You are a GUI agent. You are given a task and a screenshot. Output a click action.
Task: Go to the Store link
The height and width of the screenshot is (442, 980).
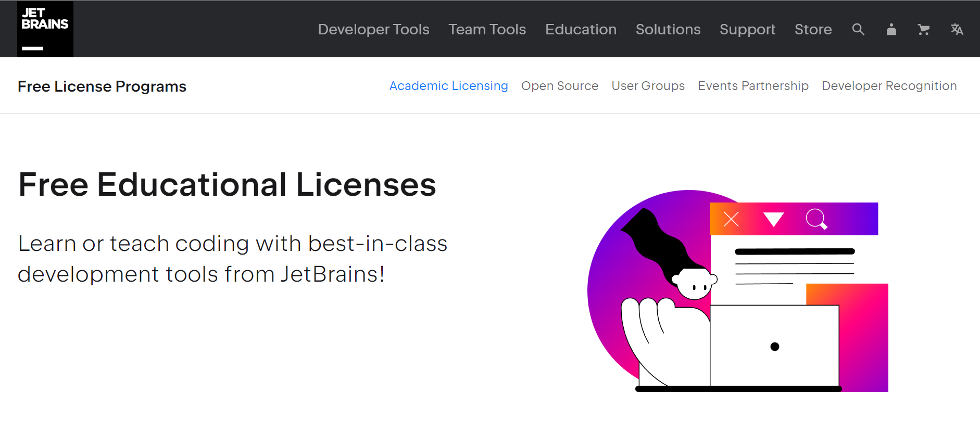(813, 30)
